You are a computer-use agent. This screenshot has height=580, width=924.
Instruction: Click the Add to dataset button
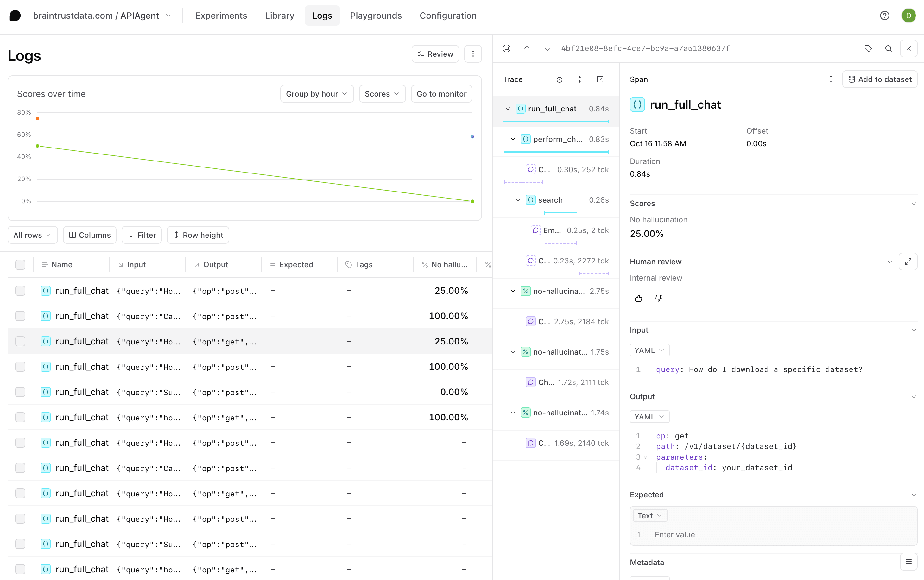pyautogui.click(x=880, y=79)
